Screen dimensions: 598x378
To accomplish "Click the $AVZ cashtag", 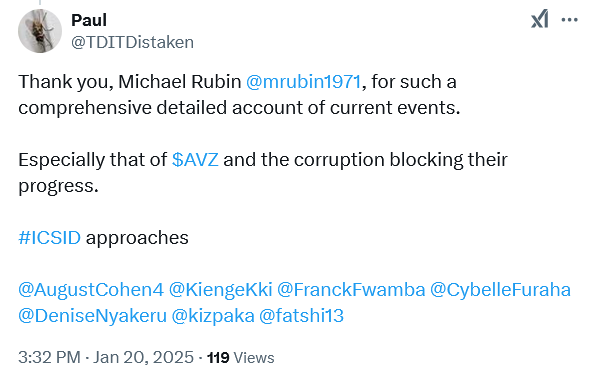I will 195,159.
